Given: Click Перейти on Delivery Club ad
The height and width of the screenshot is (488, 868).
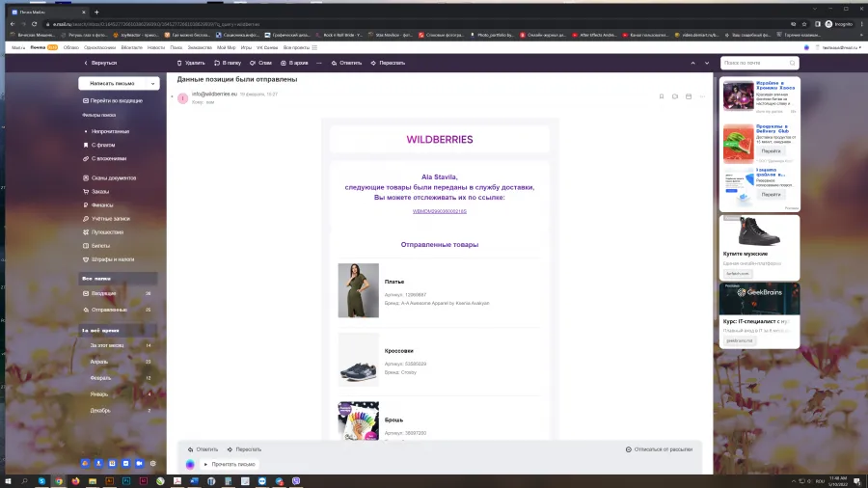Looking at the screenshot, I should 771,151.
